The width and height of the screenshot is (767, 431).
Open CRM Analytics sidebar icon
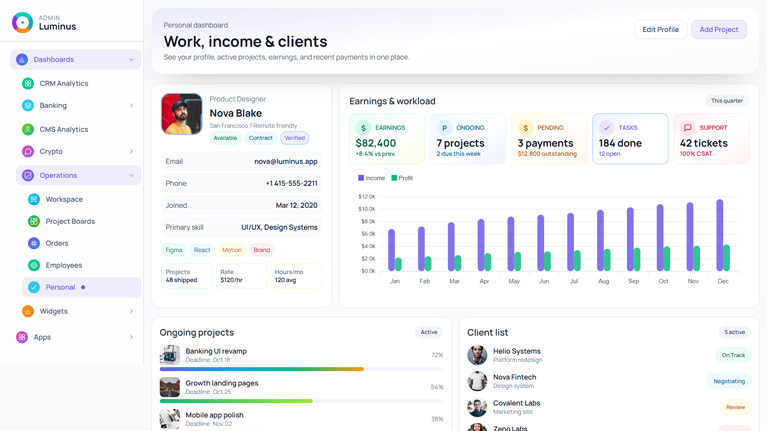[28, 84]
